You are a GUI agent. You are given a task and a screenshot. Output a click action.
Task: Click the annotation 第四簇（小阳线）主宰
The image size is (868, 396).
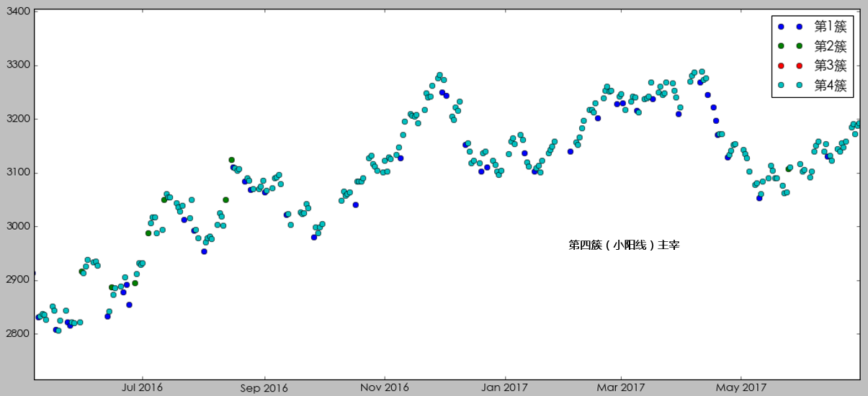coord(624,245)
